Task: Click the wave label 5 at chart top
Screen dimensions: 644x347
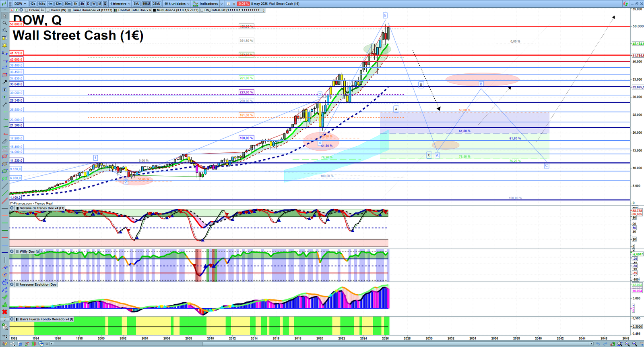Action: click(385, 15)
